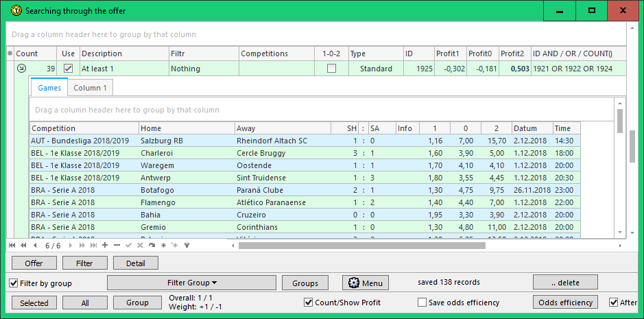This screenshot has width=644, height=319.
Task: Toggle the 1-0-2 checkbox in the row
Action: point(332,69)
